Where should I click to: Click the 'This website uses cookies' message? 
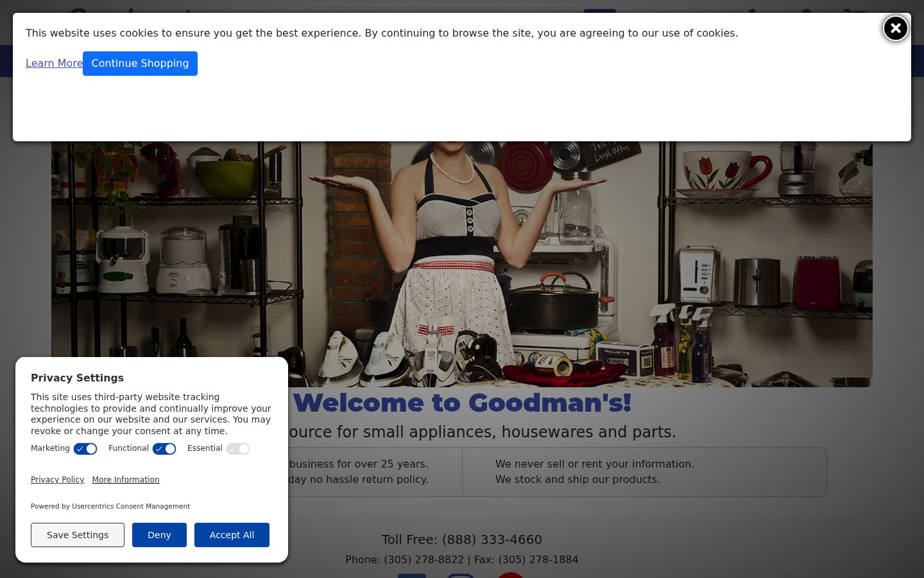click(x=382, y=33)
